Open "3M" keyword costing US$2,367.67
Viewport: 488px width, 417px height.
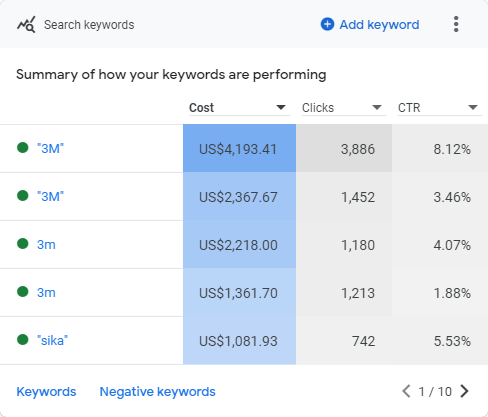tap(50, 196)
